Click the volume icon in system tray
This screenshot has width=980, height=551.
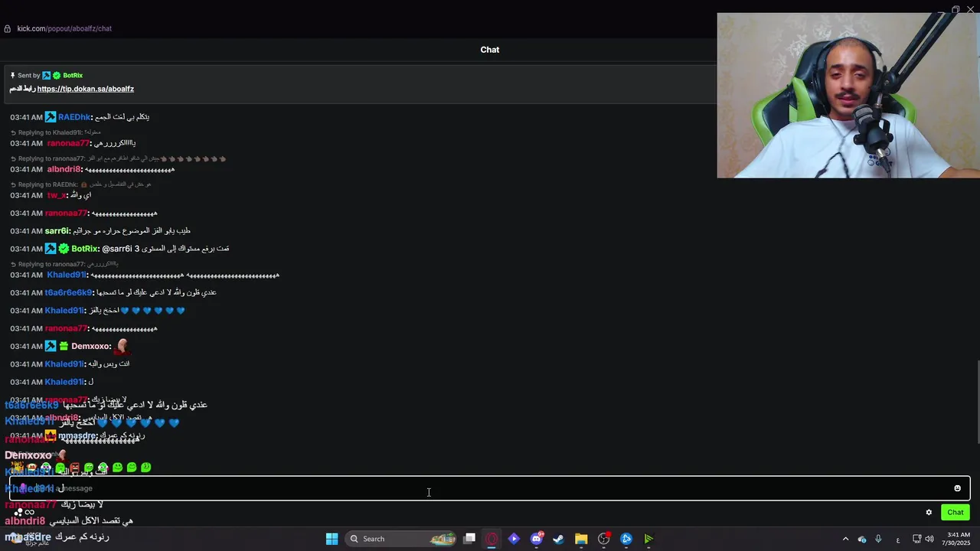[929, 539]
